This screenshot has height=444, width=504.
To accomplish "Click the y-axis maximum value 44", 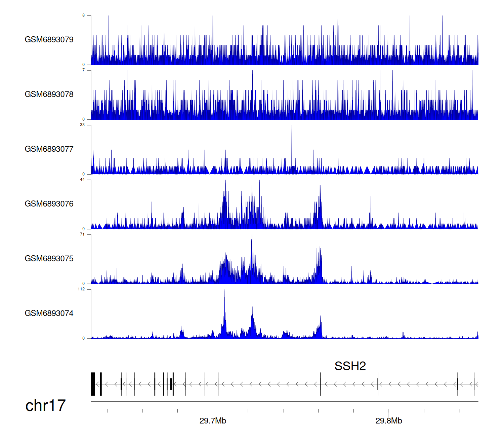I will pyautogui.click(x=82, y=180).
